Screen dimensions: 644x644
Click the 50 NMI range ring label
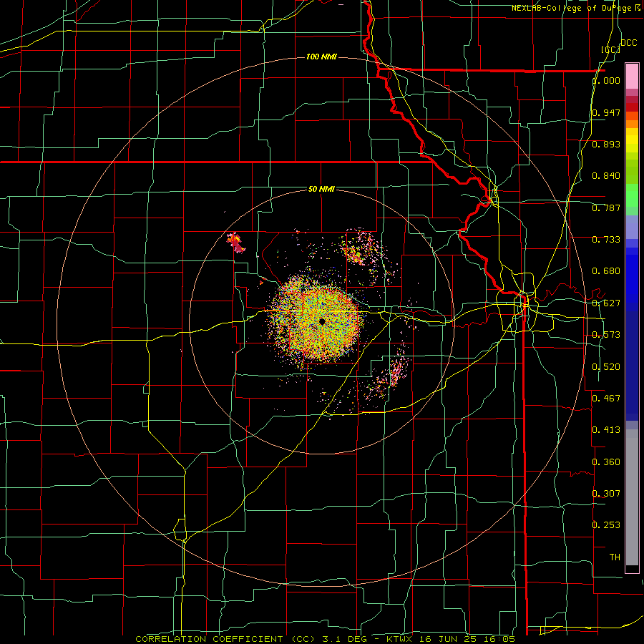[321, 189]
